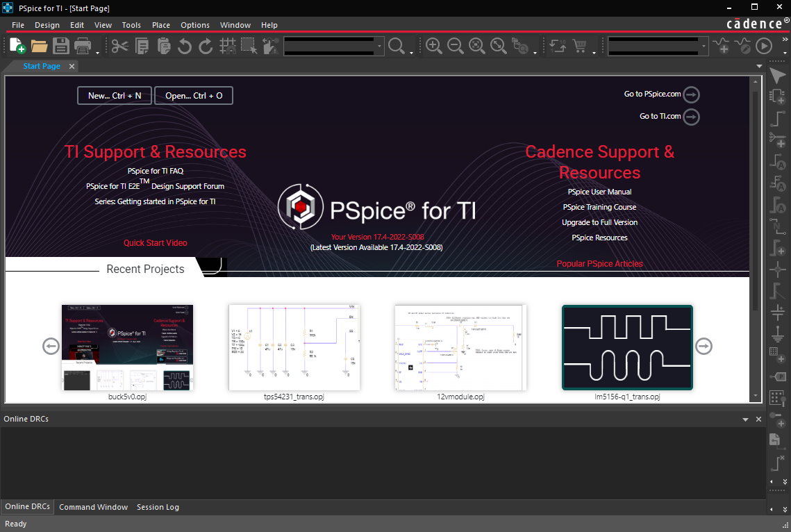Close the Start Page tab
Image resolution: width=791 pixels, height=532 pixels.
tap(72, 66)
